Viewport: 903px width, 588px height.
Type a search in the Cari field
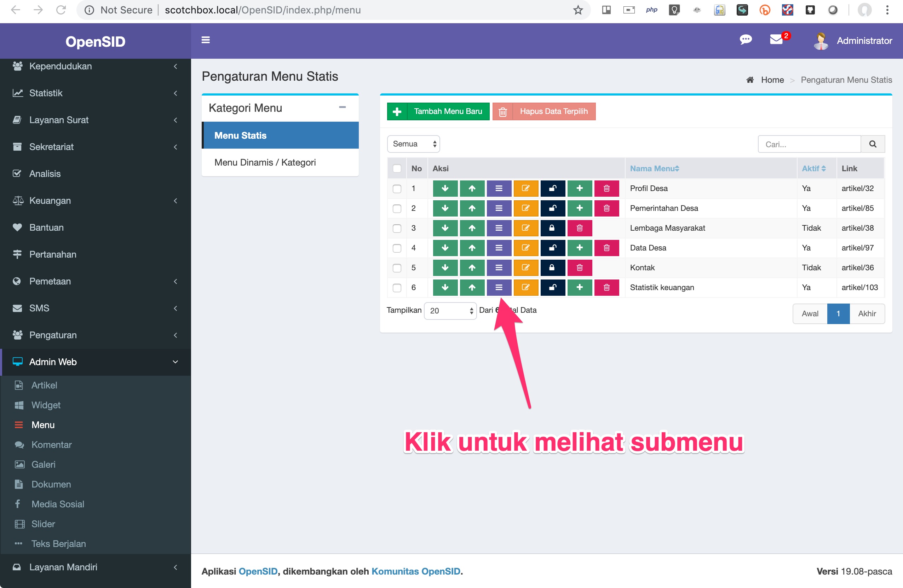pos(809,144)
